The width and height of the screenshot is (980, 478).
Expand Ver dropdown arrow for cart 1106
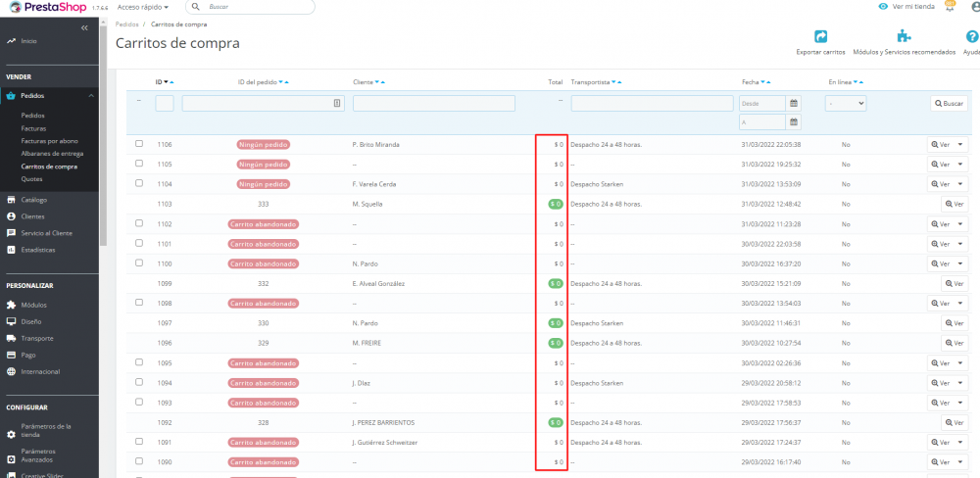961,144
